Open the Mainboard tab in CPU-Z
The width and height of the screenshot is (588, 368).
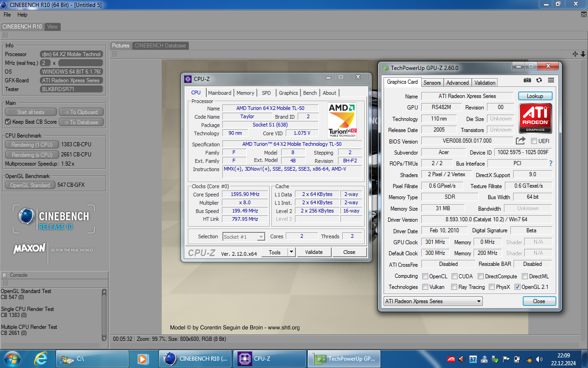tap(220, 93)
